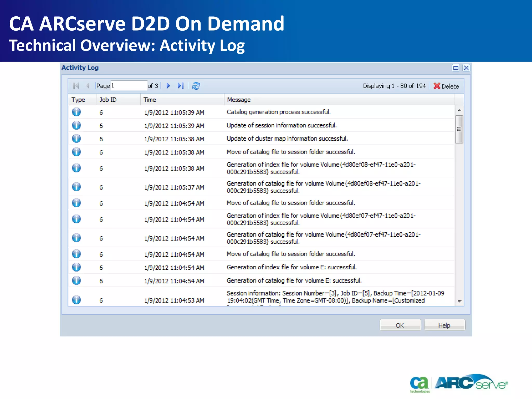This screenshot has width=532, height=399.
Task: Click the Page number input field
Action: click(x=129, y=86)
